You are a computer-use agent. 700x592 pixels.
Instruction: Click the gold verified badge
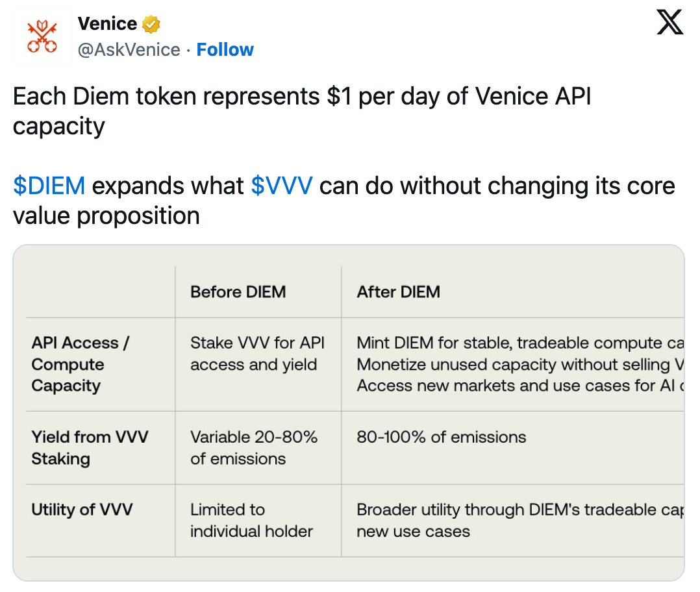pos(151,25)
